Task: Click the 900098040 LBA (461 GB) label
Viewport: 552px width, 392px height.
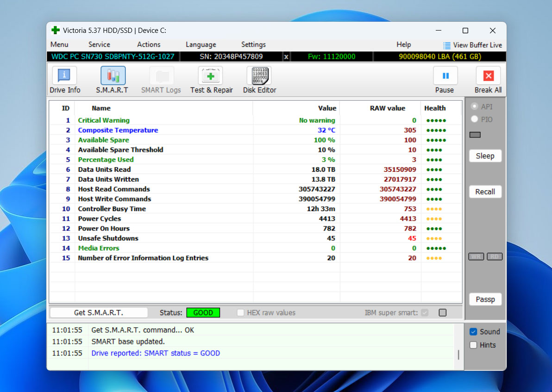Action: pos(439,56)
